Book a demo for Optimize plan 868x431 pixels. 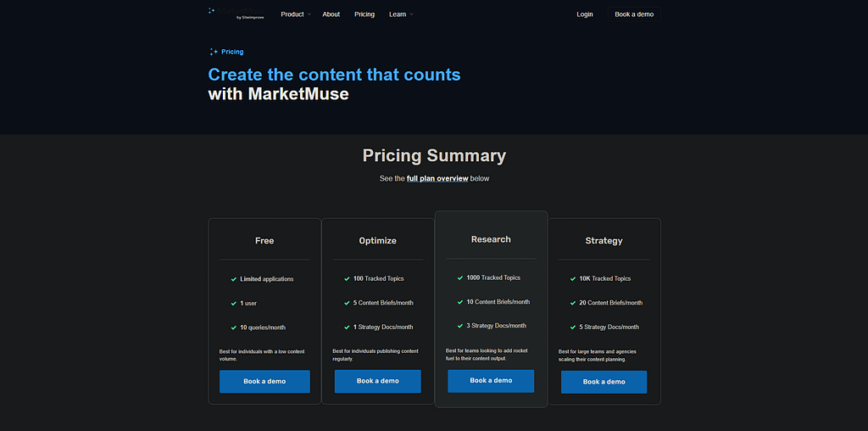coord(377,381)
